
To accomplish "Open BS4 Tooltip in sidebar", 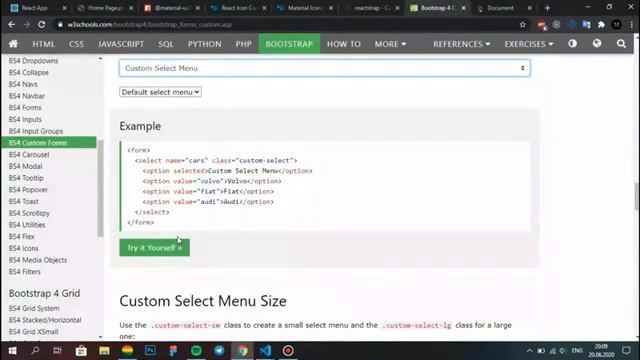I will pos(26,178).
